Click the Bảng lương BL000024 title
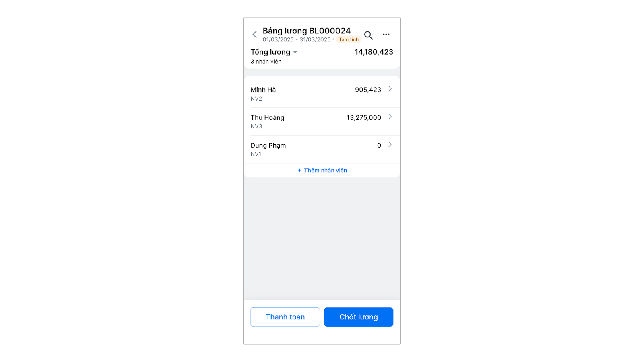 [306, 31]
